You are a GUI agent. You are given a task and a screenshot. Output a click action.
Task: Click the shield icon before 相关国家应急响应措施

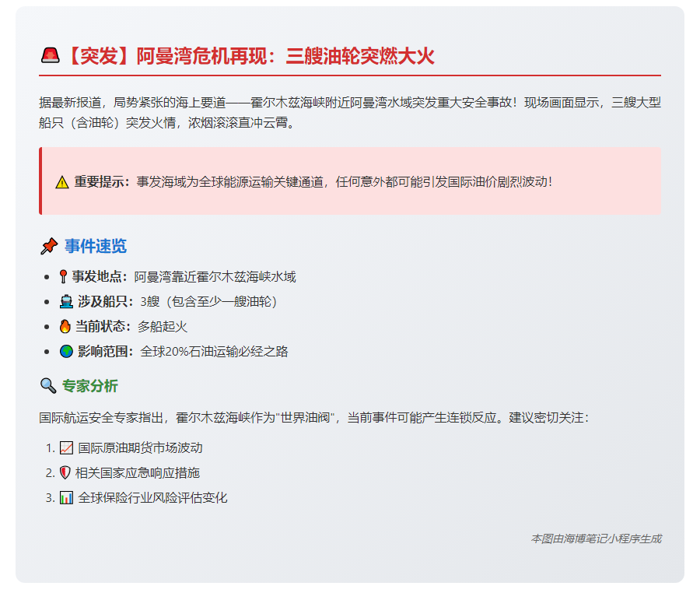click(x=65, y=472)
